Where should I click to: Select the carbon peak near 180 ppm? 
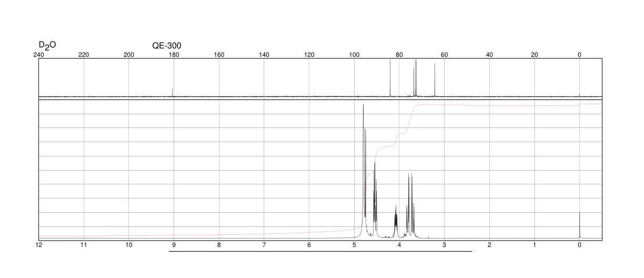click(x=173, y=93)
